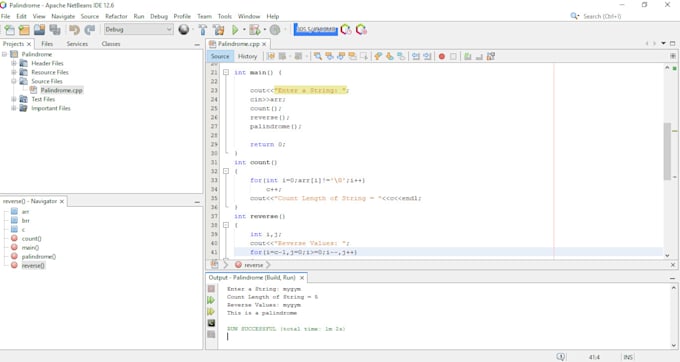
Task: Select the Source view button
Action: (220, 56)
